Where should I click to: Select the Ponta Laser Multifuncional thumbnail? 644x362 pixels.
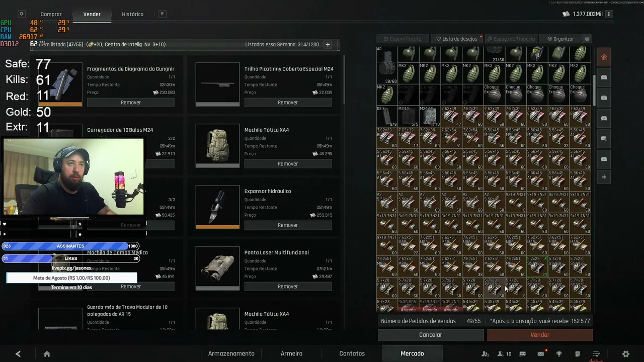click(217, 268)
